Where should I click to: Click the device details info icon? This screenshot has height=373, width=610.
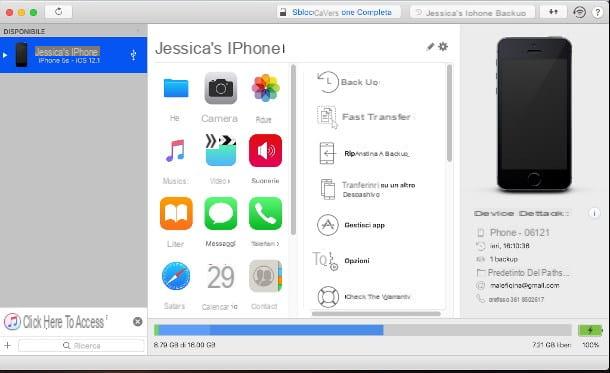coord(594,213)
